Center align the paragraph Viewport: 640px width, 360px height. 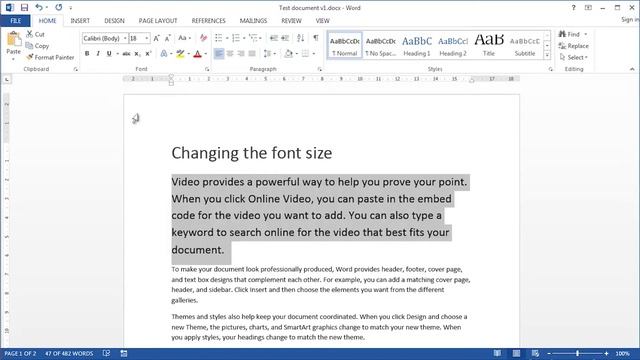(230, 53)
